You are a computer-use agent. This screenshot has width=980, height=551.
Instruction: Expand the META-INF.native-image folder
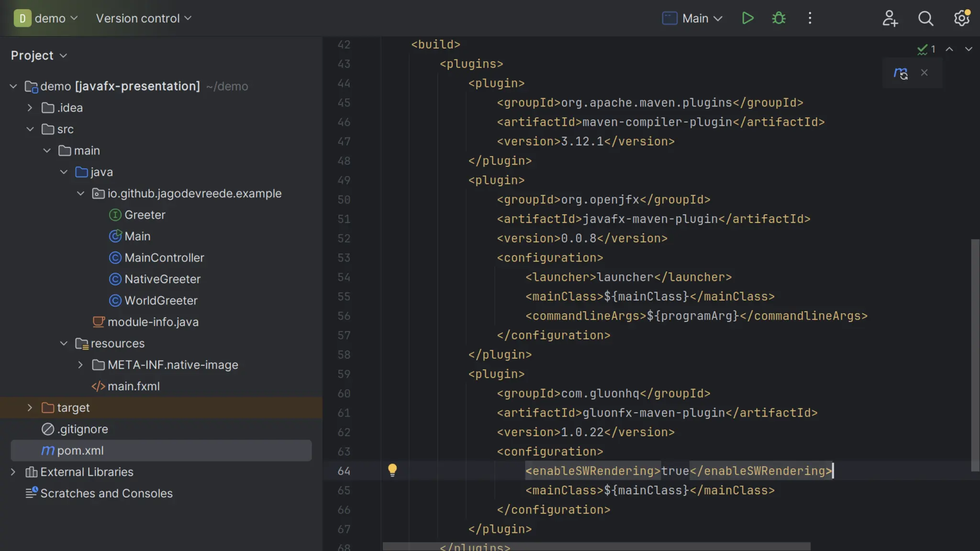click(80, 365)
